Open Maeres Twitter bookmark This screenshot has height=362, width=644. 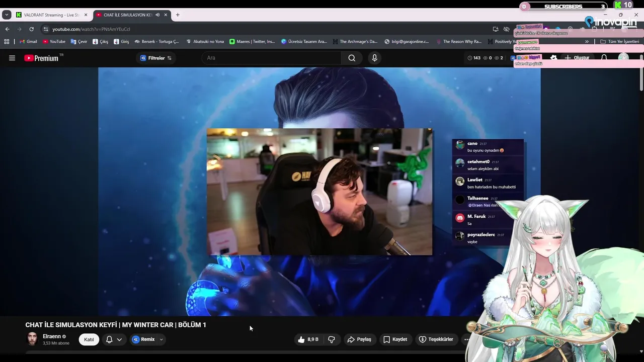tap(252, 42)
